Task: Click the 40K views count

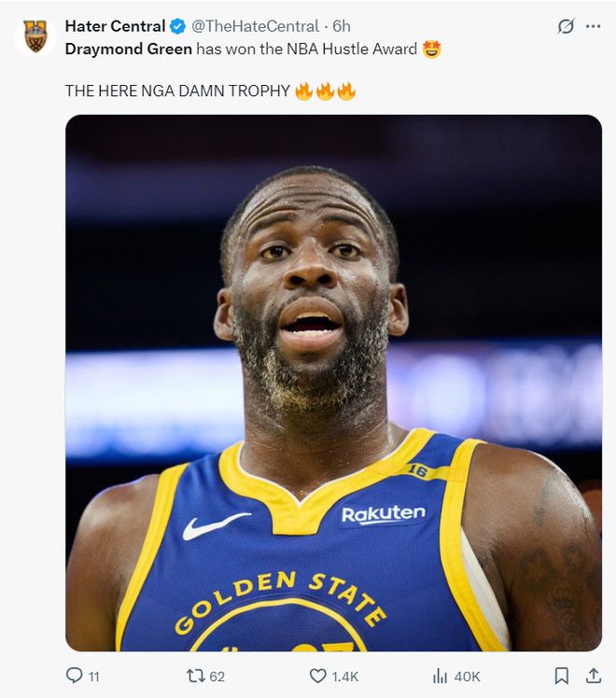Action: click(x=467, y=677)
